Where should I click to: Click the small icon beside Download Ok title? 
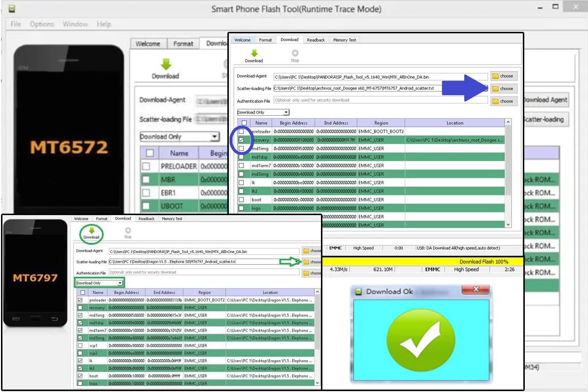tap(359, 292)
